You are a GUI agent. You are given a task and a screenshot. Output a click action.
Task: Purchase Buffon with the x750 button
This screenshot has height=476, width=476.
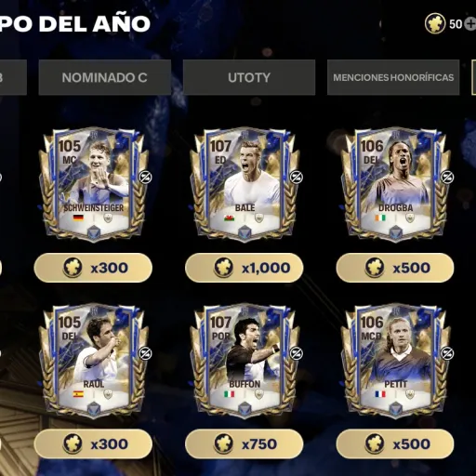point(245,444)
